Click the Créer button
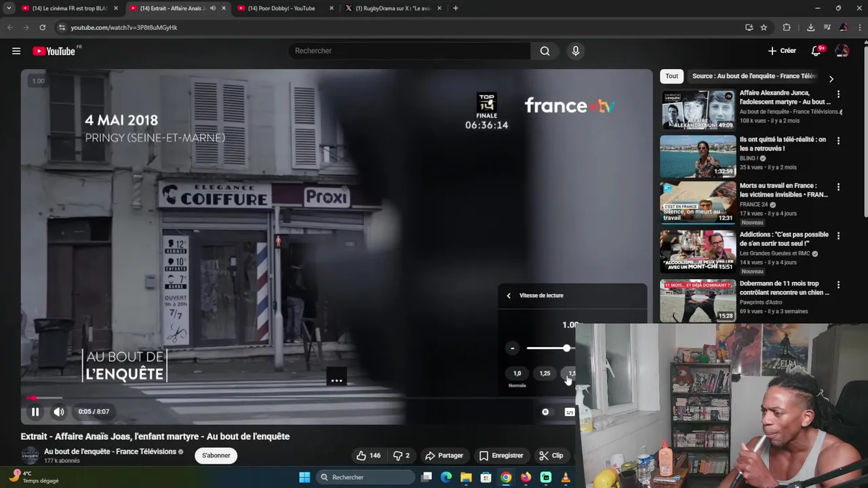Screen dimensions: 868x488 (782, 51)
